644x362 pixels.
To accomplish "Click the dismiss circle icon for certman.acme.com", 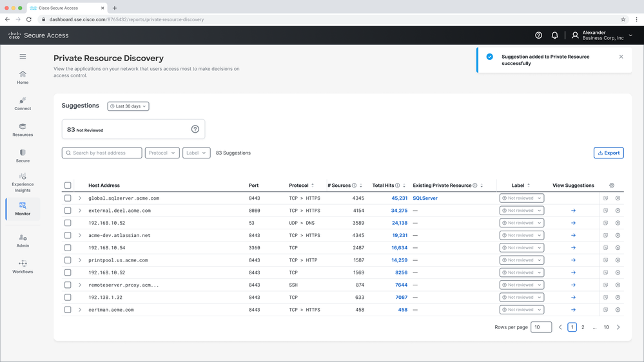I will click(x=618, y=310).
